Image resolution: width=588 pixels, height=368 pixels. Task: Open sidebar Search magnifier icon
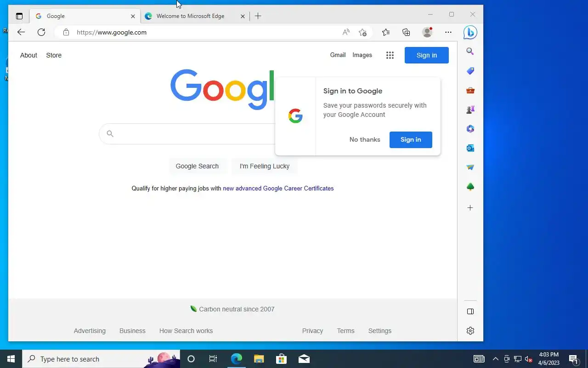pos(470,52)
